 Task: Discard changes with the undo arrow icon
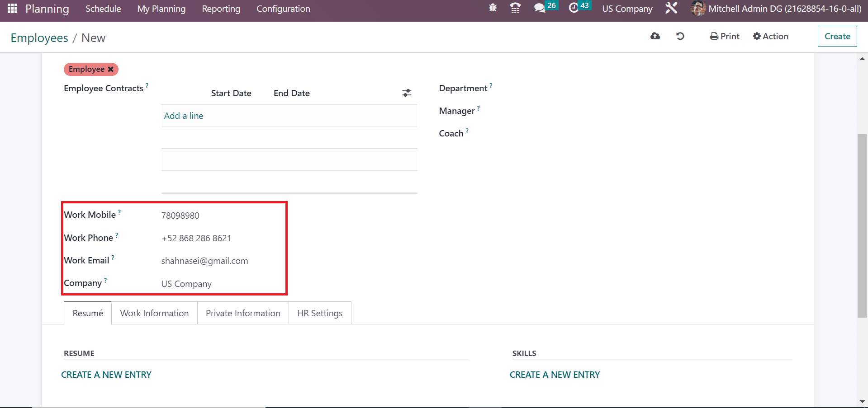pyautogui.click(x=680, y=36)
